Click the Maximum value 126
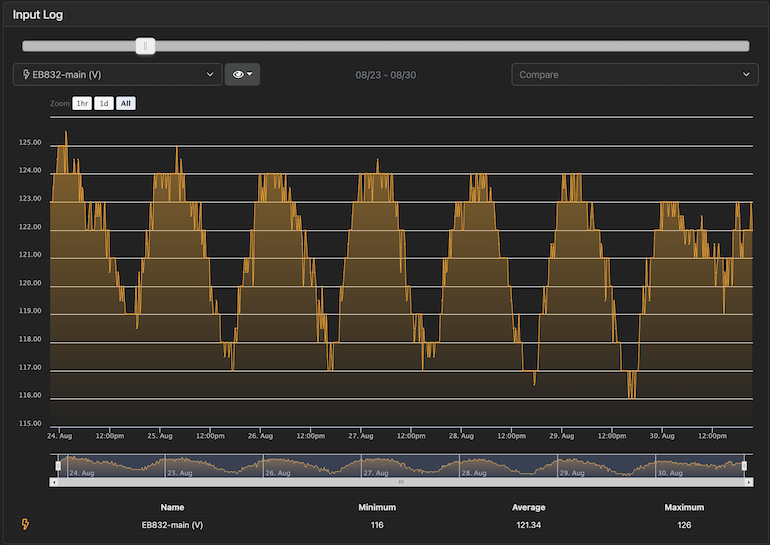The height and width of the screenshot is (545, 770). 684,525
